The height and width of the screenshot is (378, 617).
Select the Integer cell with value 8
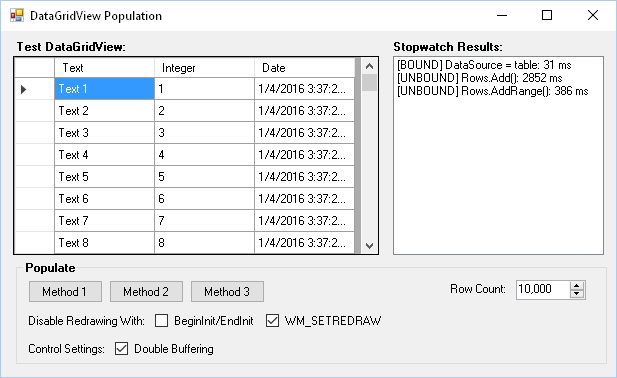click(x=204, y=243)
